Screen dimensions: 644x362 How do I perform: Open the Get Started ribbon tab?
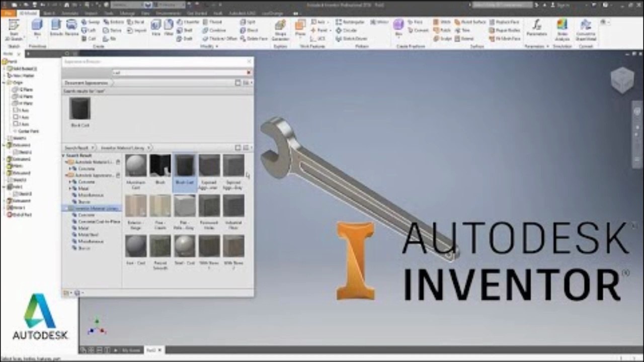coord(197,13)
